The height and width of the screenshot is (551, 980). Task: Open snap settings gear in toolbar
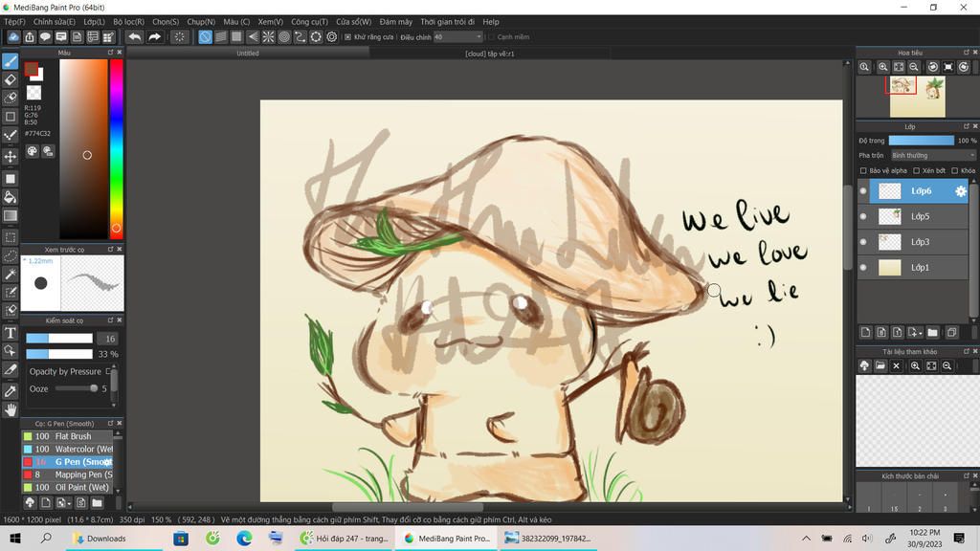tap(332, 37)
